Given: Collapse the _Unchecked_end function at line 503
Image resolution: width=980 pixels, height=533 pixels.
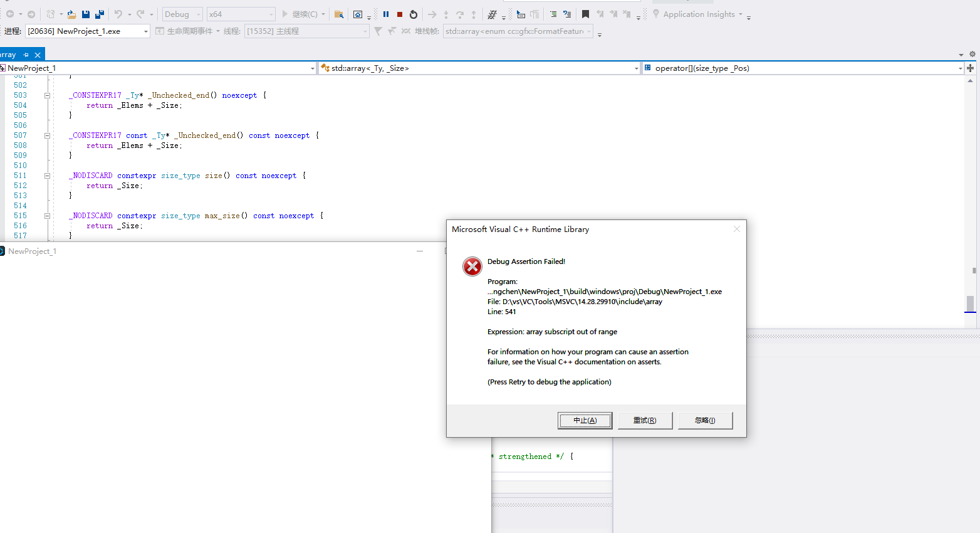Looking at the screenshot, I should pos(47,95).
